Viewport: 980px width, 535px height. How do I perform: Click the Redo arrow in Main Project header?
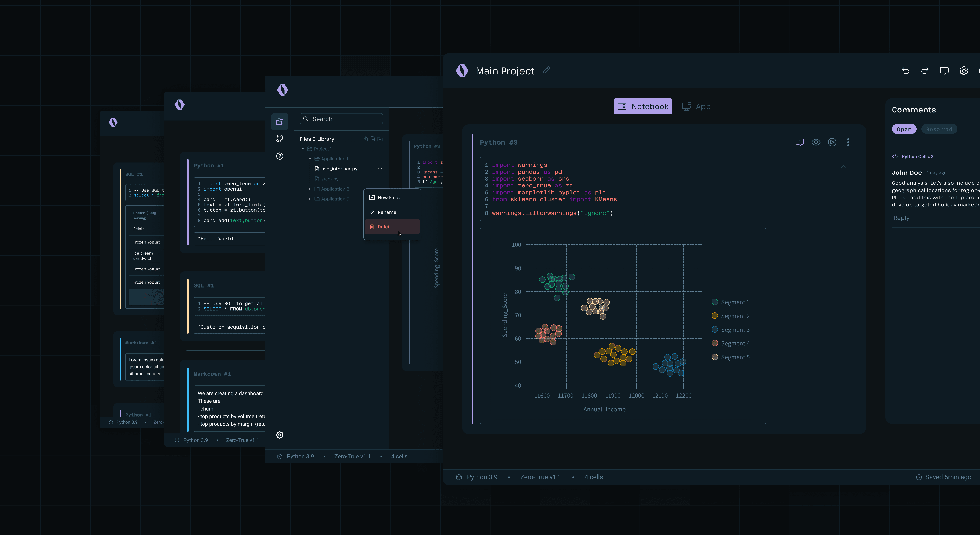click(x=925, y=71)
